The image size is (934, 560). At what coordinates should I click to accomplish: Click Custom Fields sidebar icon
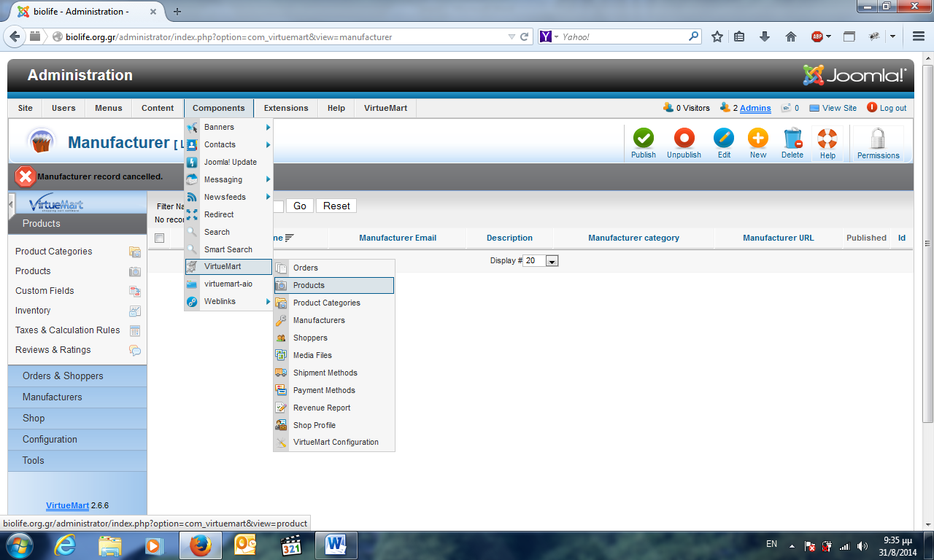[x=135, y=291]
